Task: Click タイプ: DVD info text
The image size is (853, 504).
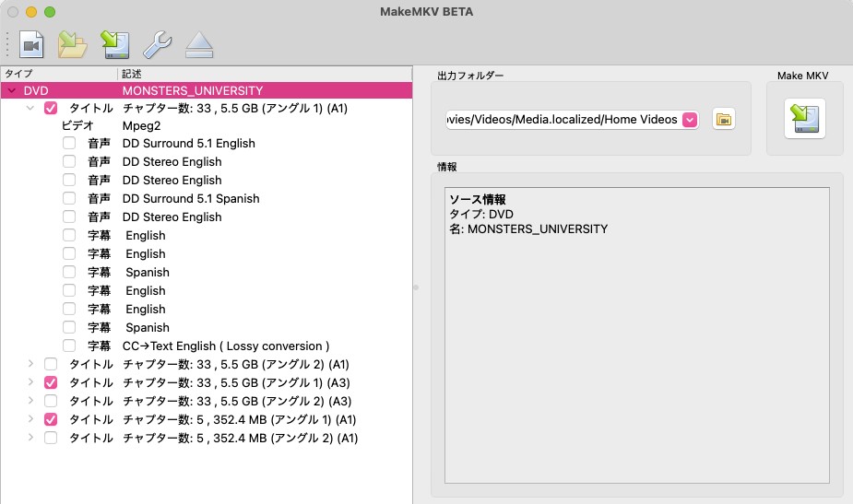Action: click(480, 214)
